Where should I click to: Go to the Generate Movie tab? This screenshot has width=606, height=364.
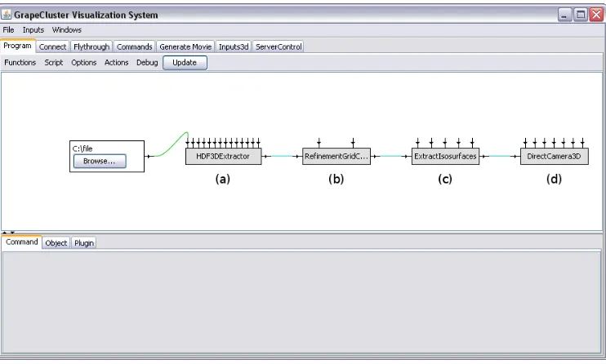coord(185,47)
